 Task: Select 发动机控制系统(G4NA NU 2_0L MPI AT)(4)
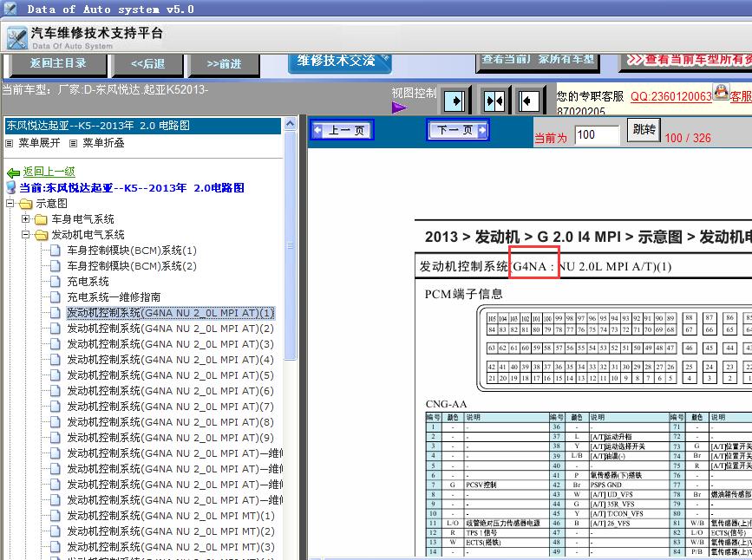click(170, 360)
